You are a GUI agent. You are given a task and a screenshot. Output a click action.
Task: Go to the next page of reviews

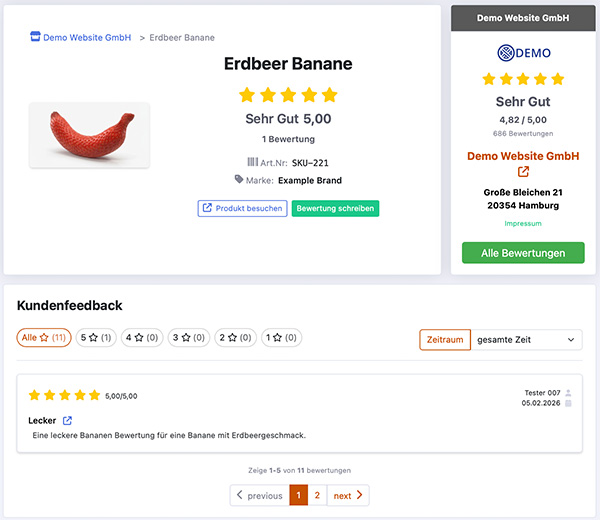click(x=347, y=495)
